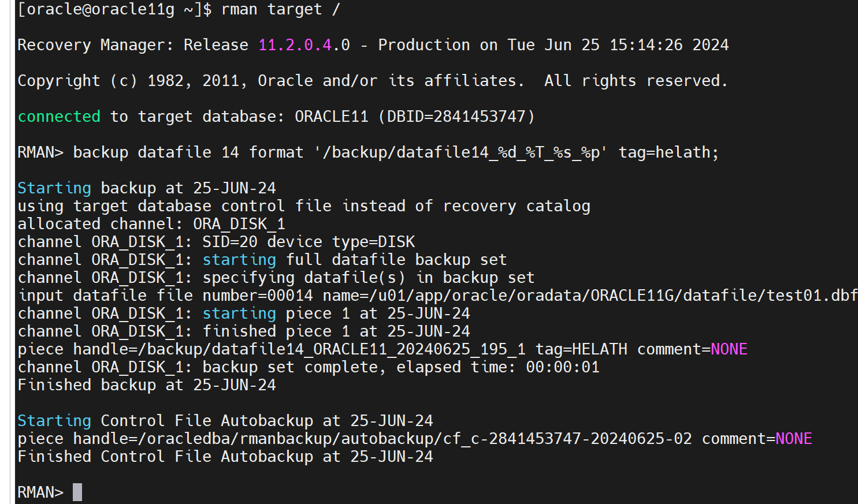Click 'starting' in the full datafile backup line
The image size is (858, 504).
(239, 260)
